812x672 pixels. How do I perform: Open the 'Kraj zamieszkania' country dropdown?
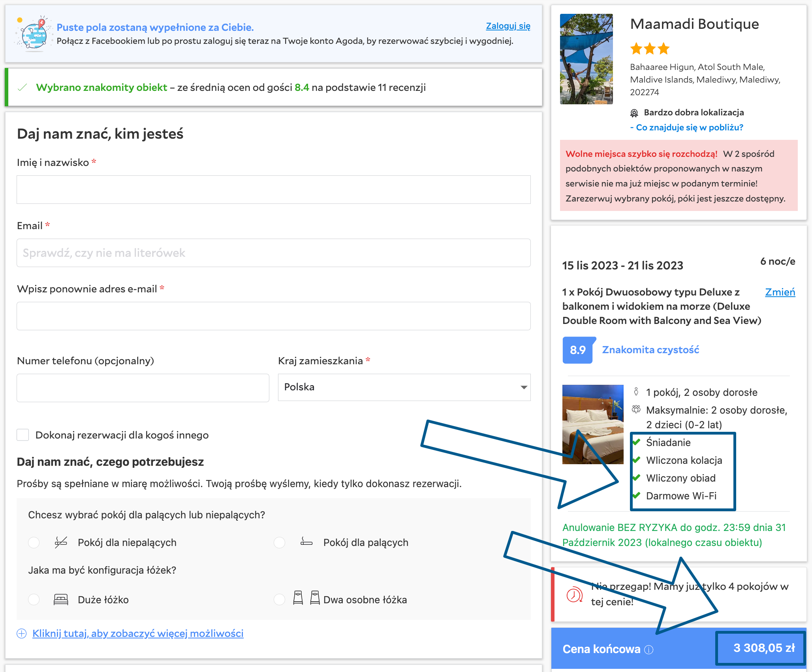404,387
